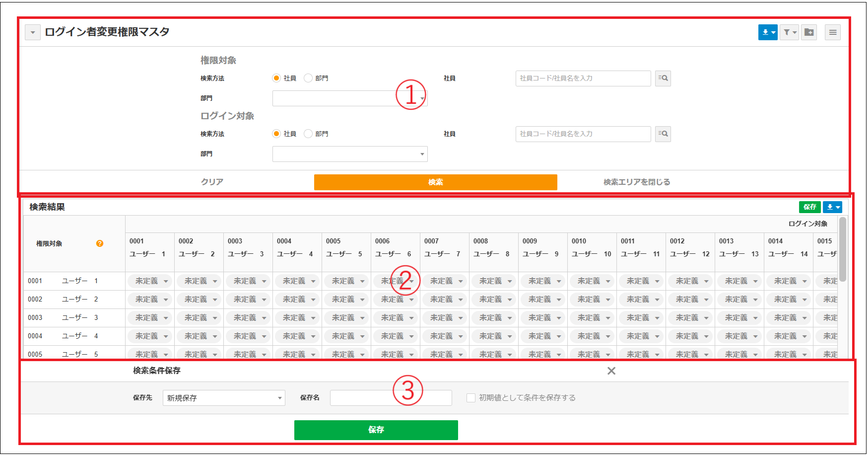Close the 検索条件保存 panel with the X
Viewport: 868px width, 456px height.
pyautogui.click(x=611, y=371)
